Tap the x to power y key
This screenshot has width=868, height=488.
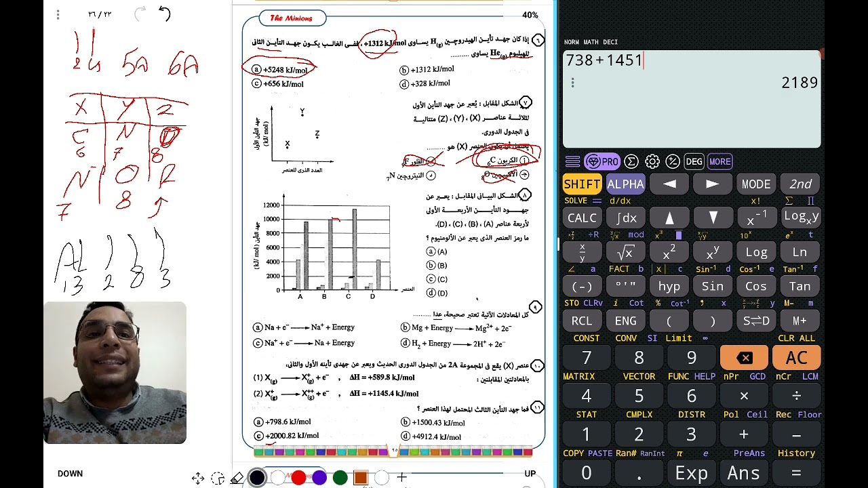coord(713,252)
